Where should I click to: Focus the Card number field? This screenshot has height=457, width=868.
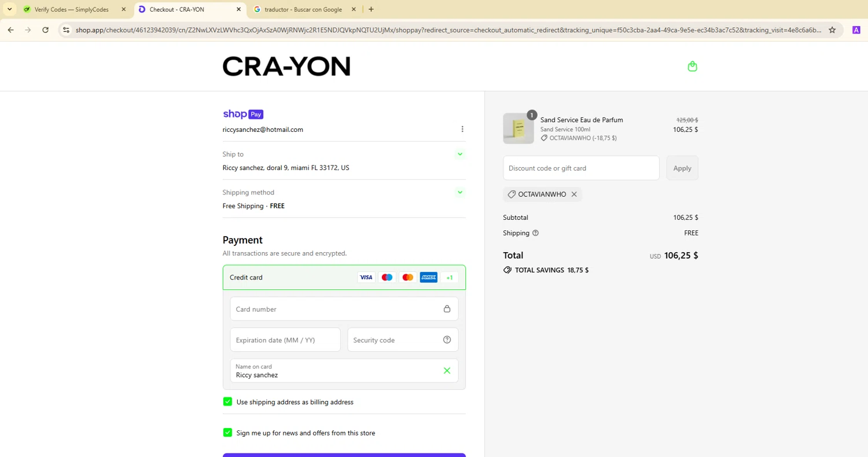click(344, 309)
